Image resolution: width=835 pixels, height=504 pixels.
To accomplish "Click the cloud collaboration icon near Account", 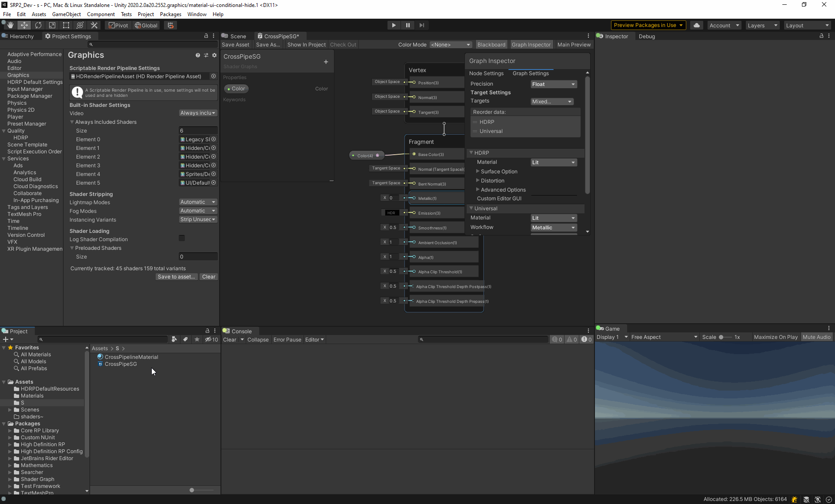I will tap(696, 25).
